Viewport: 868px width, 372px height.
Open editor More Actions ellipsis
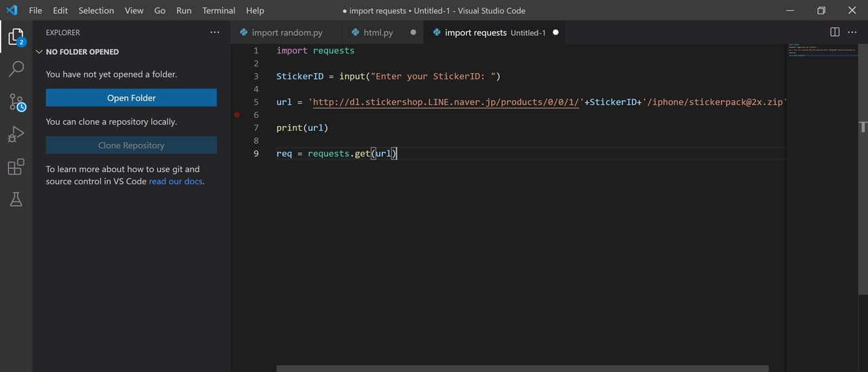(x=853, y=32)
